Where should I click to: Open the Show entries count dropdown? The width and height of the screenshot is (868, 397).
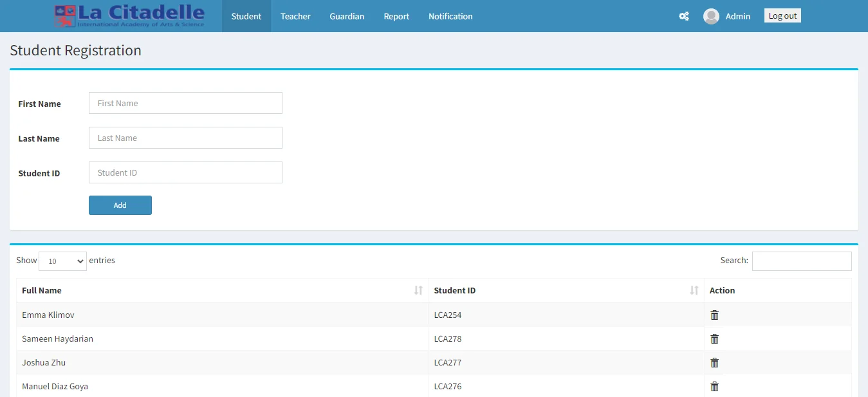(62, 261)
